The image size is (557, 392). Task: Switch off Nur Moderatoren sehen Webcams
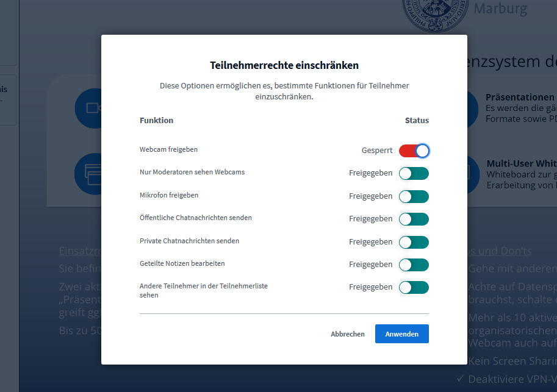coord(414,174)
